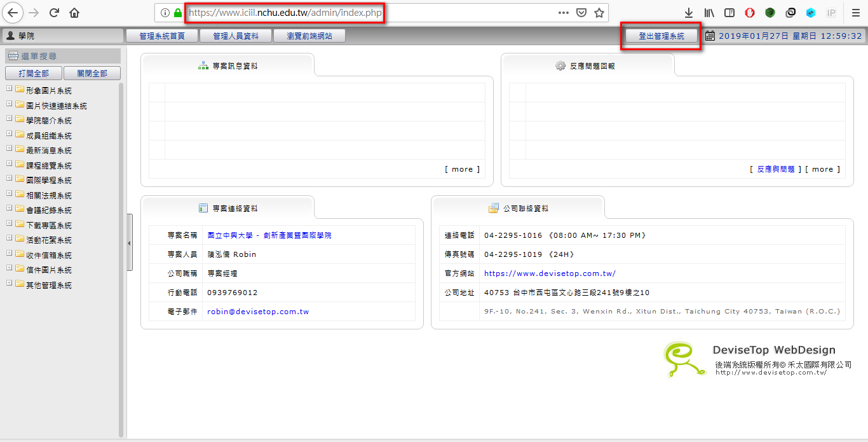Click the 關閉全部 button
This screenshot has width=868, height=442.
coord(92,74)
